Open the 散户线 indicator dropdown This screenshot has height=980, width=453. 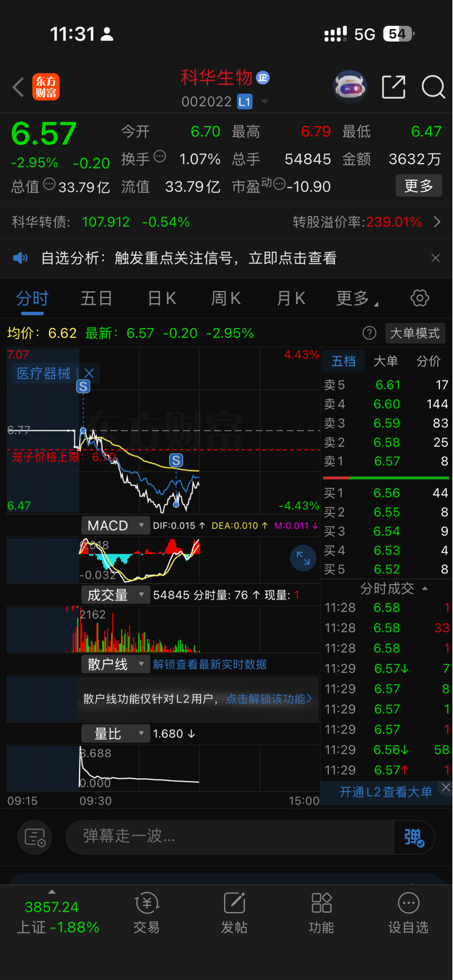coord(115,664)
